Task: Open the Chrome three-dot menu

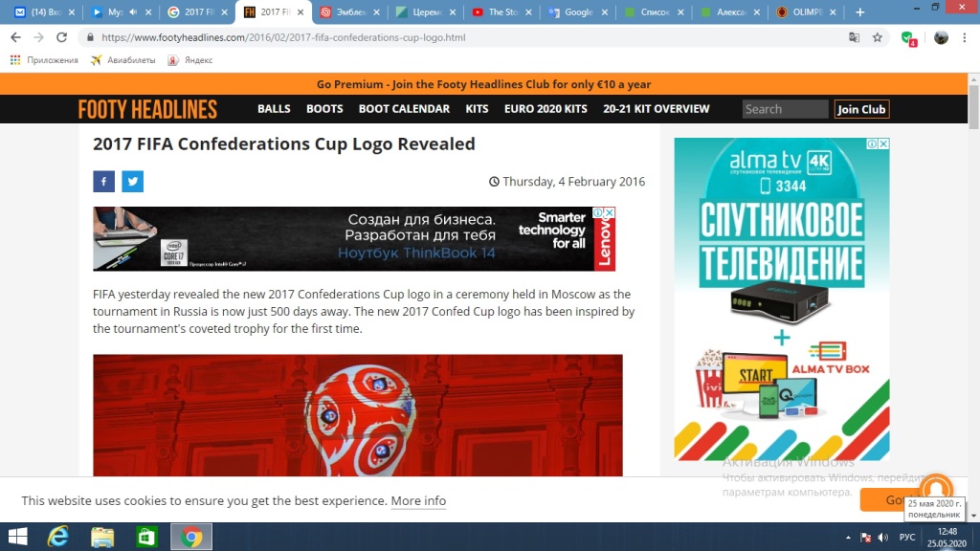Action: pyautogui.click(x=965, y=37)
